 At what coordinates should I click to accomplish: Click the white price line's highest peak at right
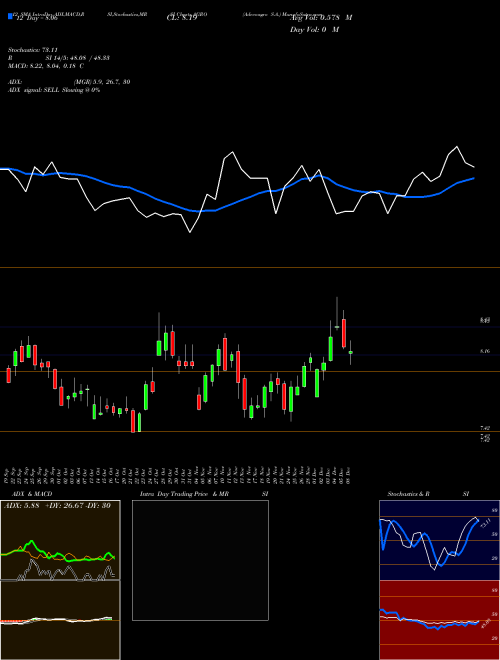tap(457, 147)
